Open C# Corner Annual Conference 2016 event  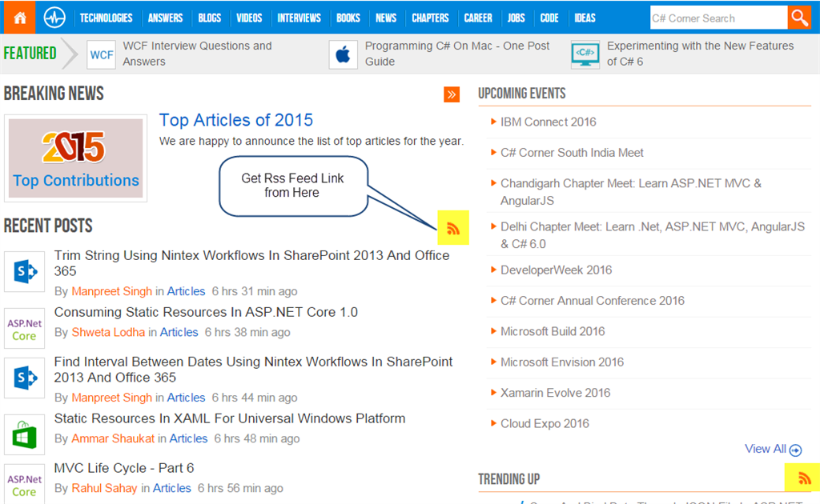pyautogui.click(x=593, y=301)
